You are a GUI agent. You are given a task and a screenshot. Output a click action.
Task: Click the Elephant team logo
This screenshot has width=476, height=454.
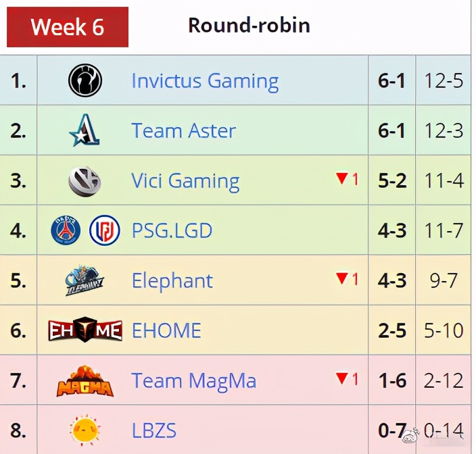click(85, 280)
